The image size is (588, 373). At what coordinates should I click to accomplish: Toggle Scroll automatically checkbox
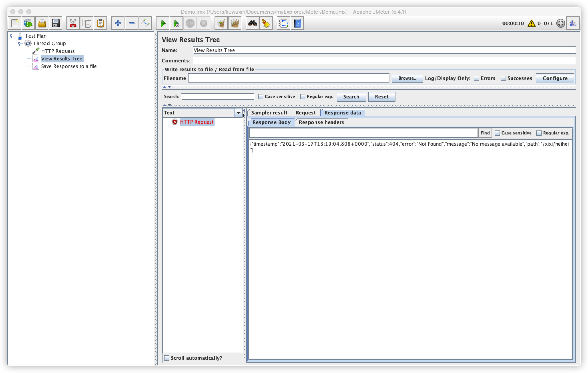click(167, 358)
